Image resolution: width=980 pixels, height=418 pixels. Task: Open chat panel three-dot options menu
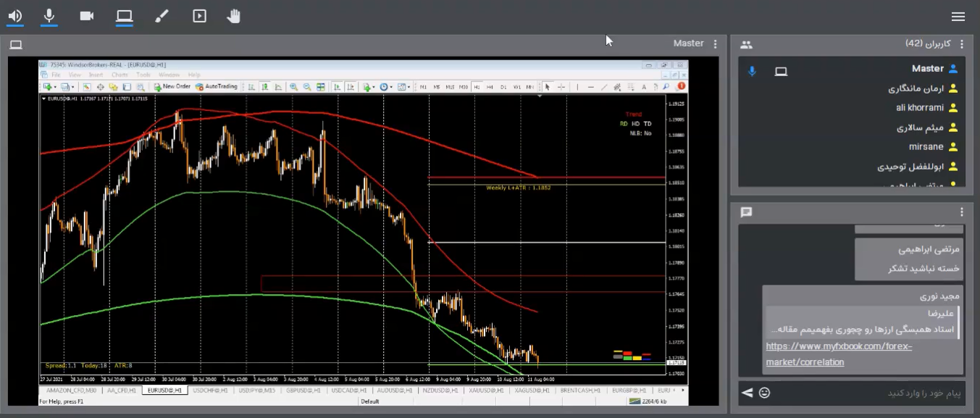[x=962, y=212]
